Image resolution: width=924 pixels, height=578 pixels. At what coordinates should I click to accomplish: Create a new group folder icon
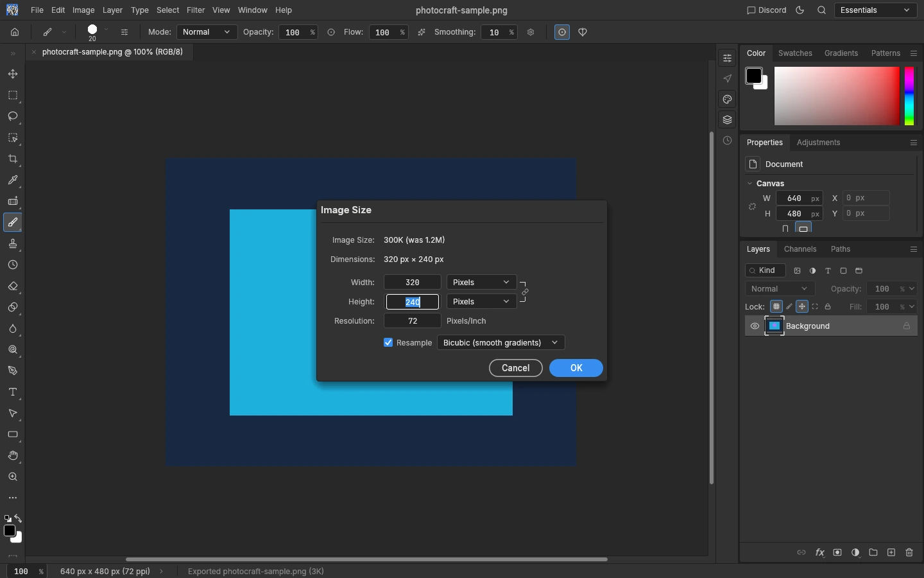[x=873, y=552]
